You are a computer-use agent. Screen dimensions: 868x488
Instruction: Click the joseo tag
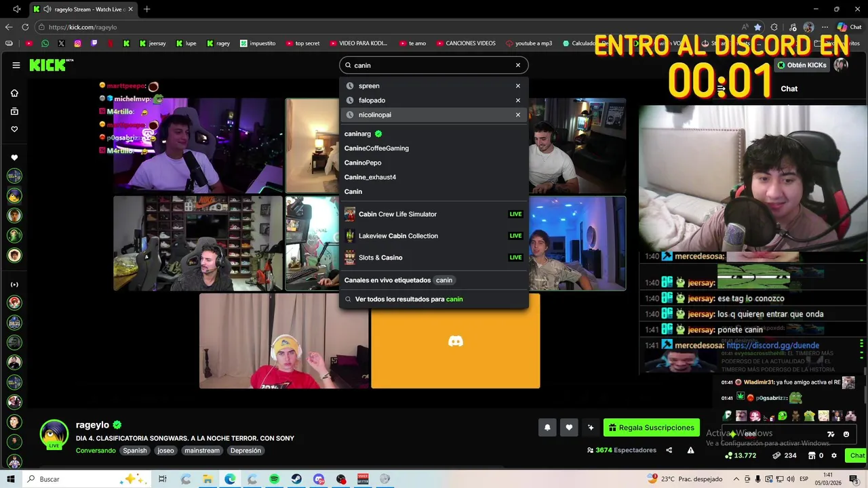coord(165,450)
